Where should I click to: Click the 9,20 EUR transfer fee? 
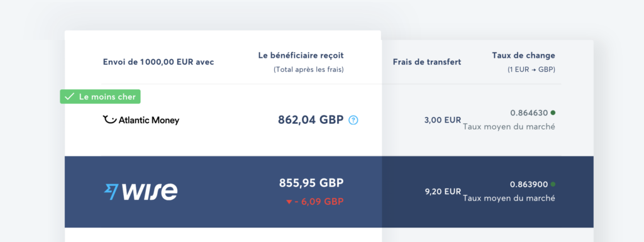443,192
